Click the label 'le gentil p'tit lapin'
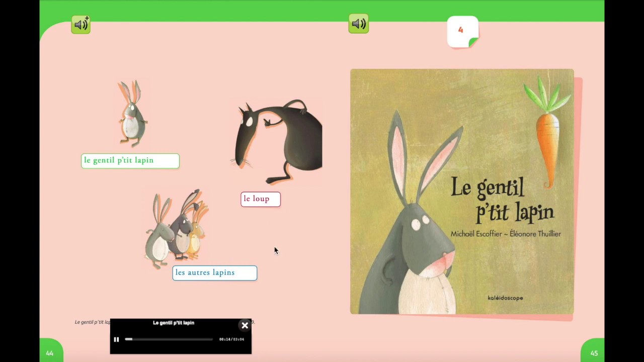This screenshot has height=362, width=644. pyautogui.click(x=130, y=161)
